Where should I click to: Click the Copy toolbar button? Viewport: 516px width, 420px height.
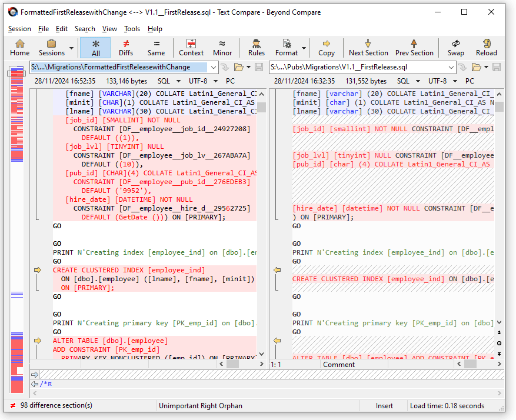coord(327,48)
